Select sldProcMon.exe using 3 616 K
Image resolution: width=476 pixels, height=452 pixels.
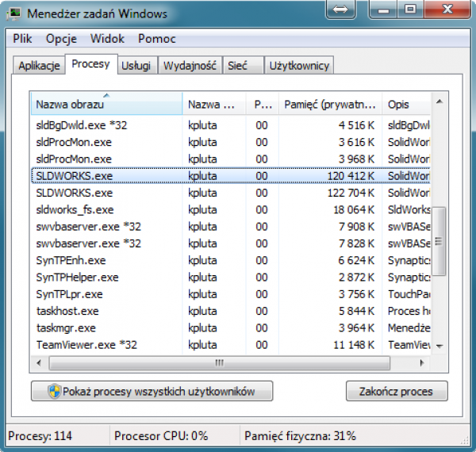click(x=230, y=142)
